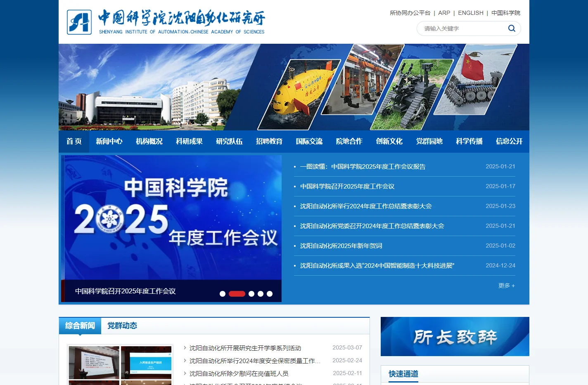Screen dimensions: 588x385
Task: Switch to the 综合新闻 tab
Action: pos(80,326)
